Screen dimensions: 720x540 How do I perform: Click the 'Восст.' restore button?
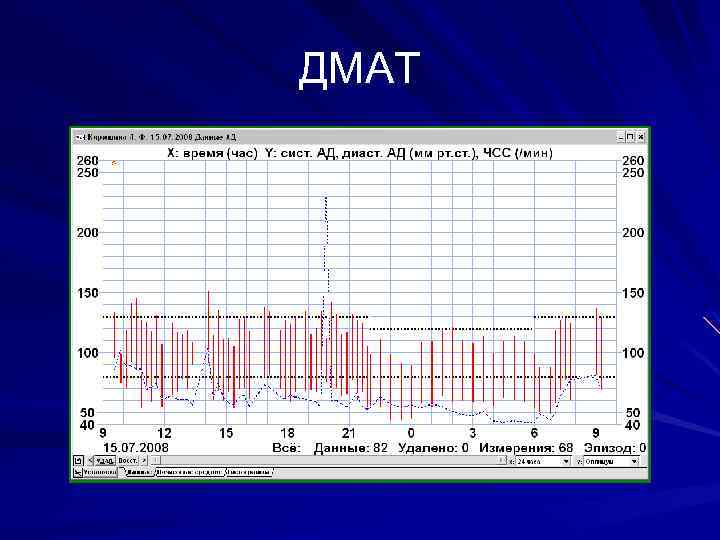pyautogui.click(x=128, y=461)
